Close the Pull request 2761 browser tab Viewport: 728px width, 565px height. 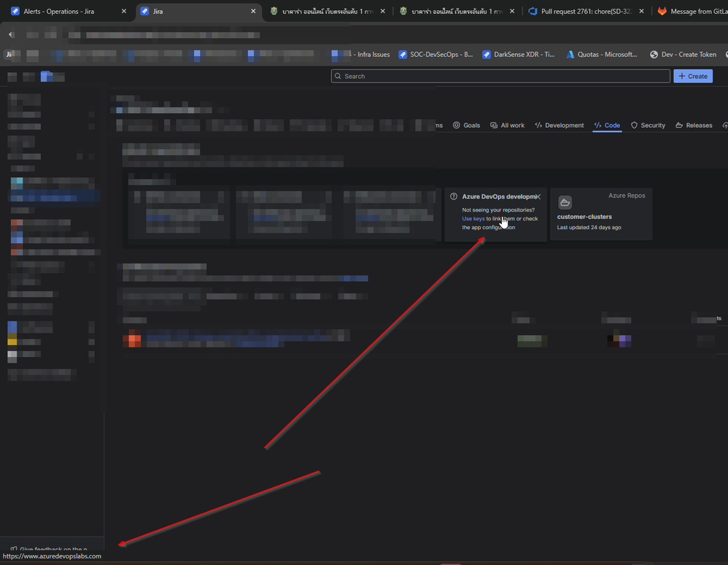pyautogui.click(x=641, y=11)
